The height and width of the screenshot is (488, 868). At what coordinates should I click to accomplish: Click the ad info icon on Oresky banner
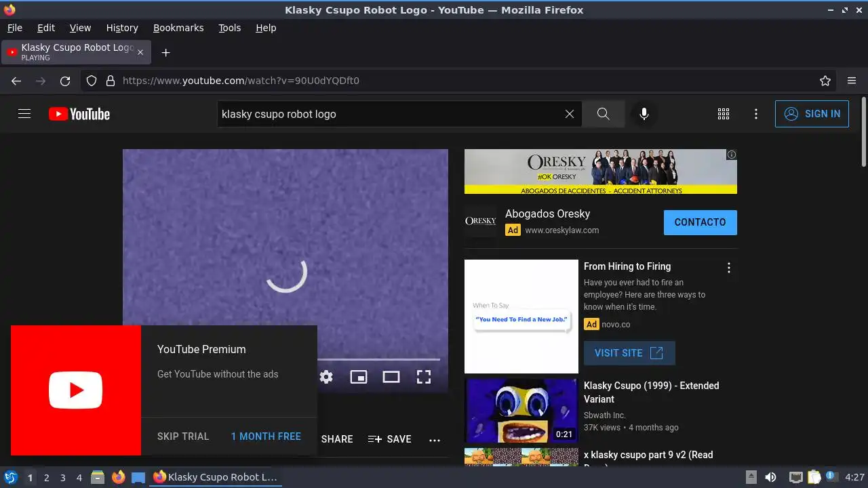pyautogui.click(x=732, y=155)
